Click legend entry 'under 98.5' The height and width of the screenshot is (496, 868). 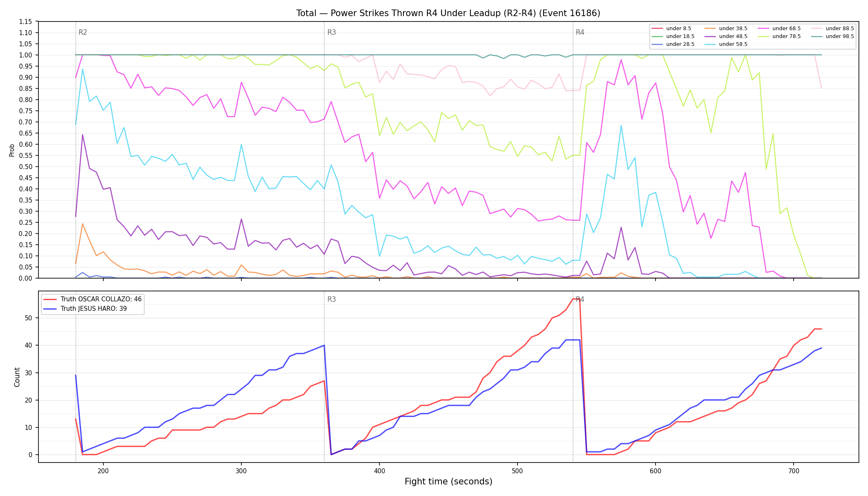pyautogui.click(x=832, y=36)
